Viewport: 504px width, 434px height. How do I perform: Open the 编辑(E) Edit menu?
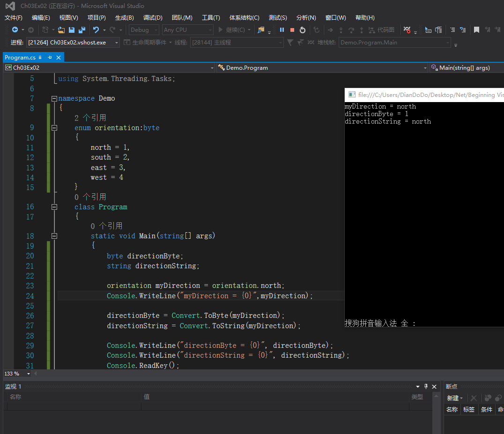(41, 18)
